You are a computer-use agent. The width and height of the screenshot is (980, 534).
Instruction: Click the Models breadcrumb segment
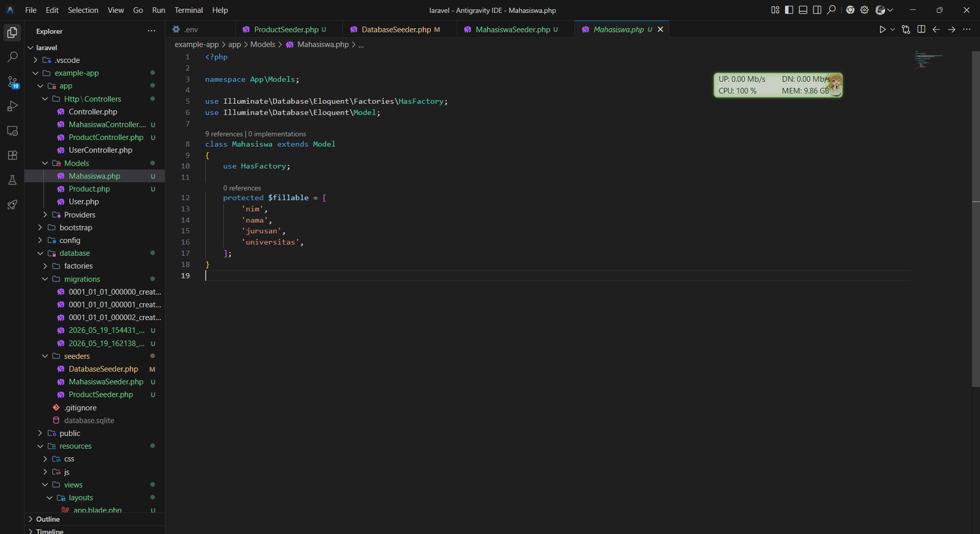[x=263, y=44]
